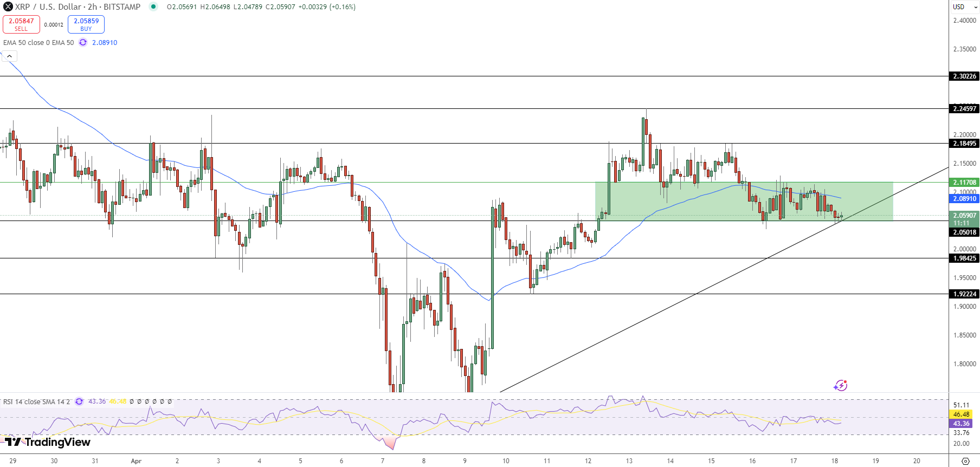Select the yellow 46.48 RSI axis label
This screenshot has width=980, height=467.
pyautogui.click(x=961, y=414)
